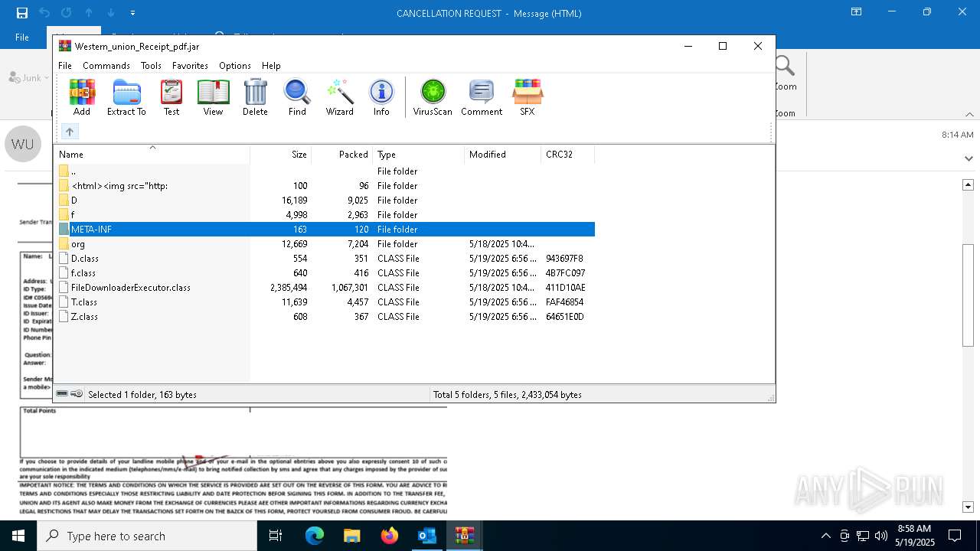
Task: Open the Help menu in WinRAR
Action: coord(271,66)
